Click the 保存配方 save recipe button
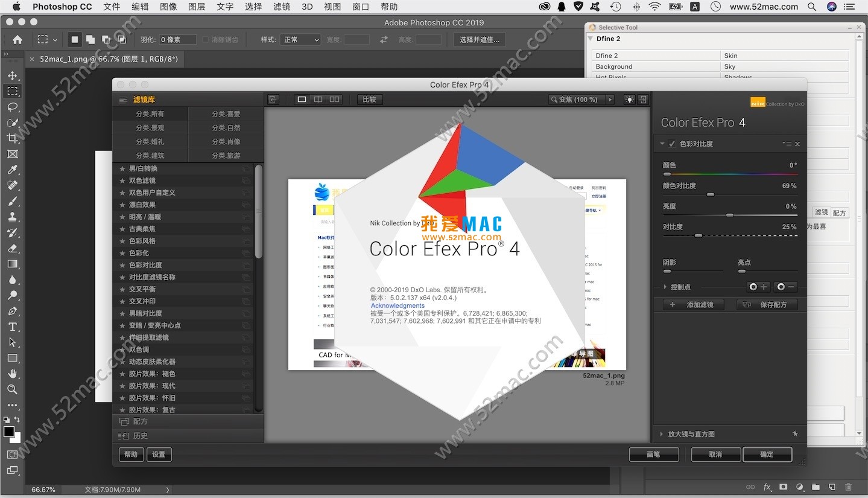The height and width of the screenshot is (498, 868). [767, 305]
